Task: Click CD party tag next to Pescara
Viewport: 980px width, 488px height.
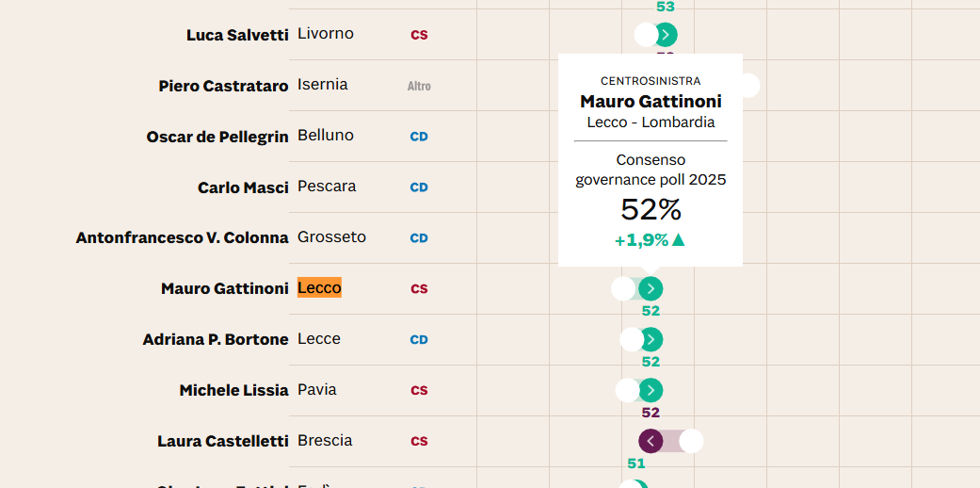Action: (x=419, y=187)
